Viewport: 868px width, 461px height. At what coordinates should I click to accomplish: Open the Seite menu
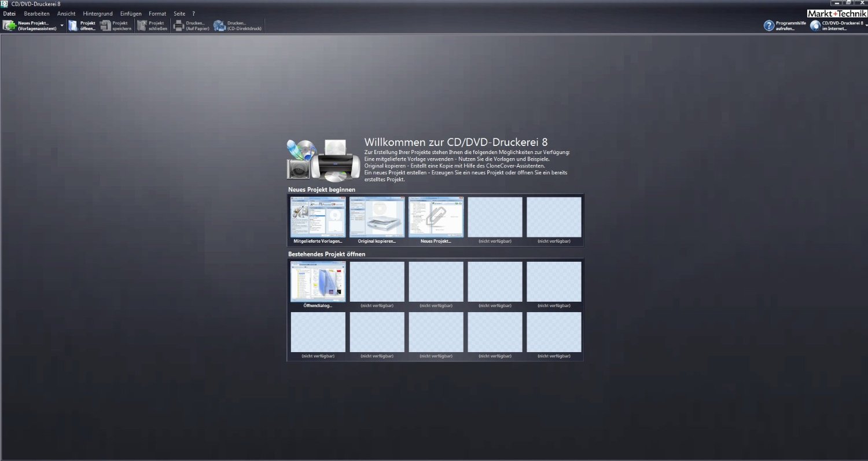click(179, 13)
